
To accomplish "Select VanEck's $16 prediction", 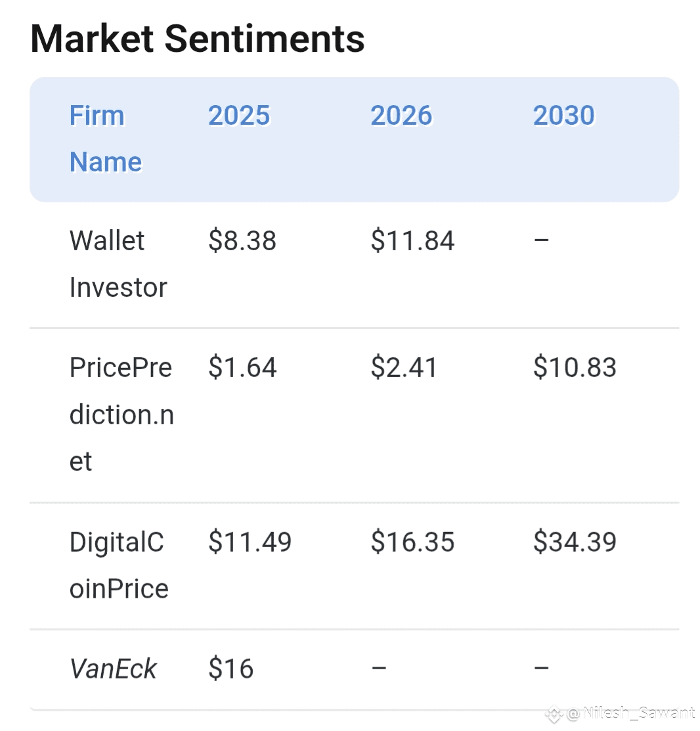I will (230, 669).
